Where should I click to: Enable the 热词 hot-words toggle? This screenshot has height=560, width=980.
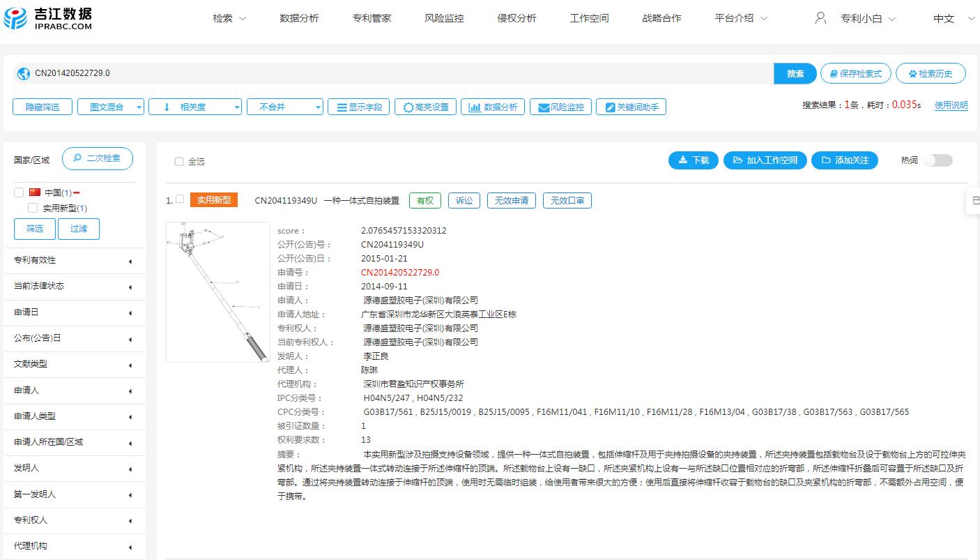pos(937,160)
